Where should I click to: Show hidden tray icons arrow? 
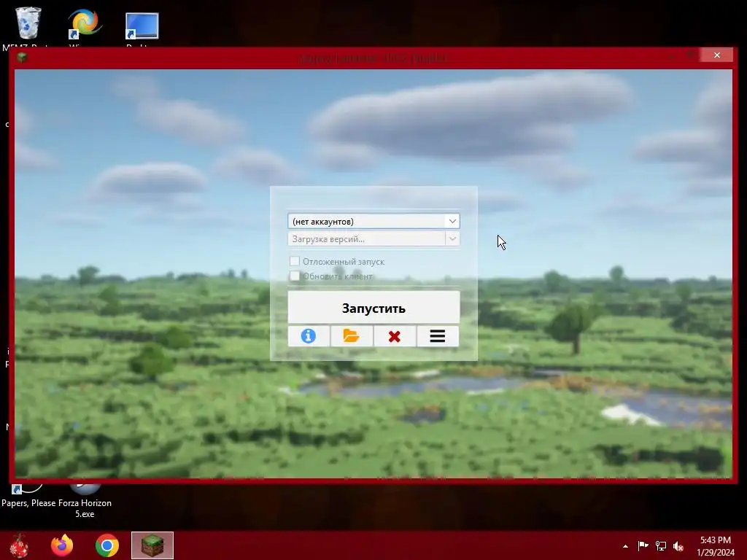(x=625, y=546)
